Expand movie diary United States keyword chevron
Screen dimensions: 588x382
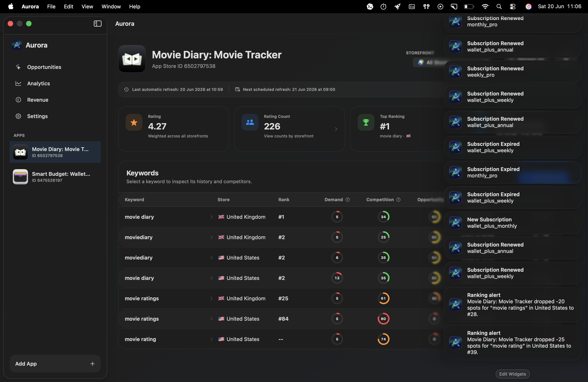click(211, 278)
